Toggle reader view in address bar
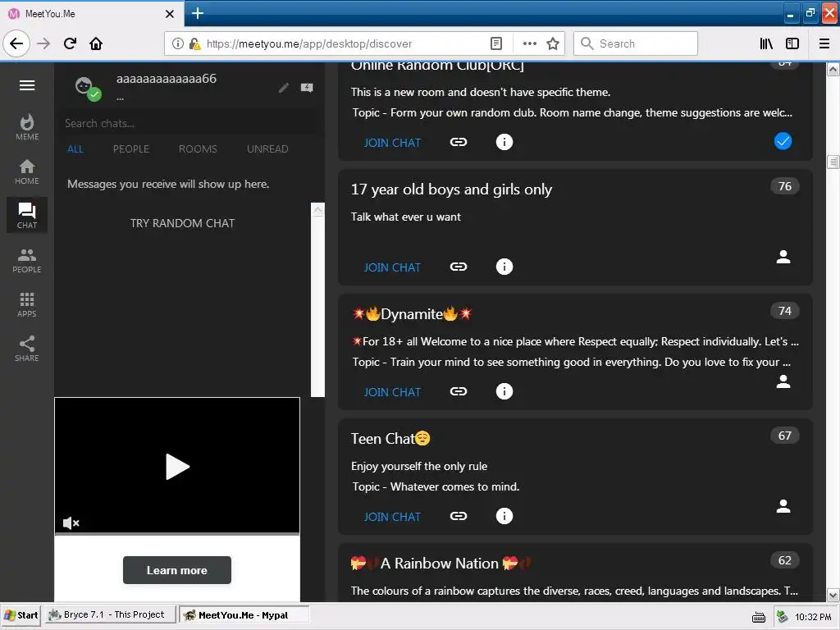The height and width of the screenshot is (630, 840). [x=496, y=43]
